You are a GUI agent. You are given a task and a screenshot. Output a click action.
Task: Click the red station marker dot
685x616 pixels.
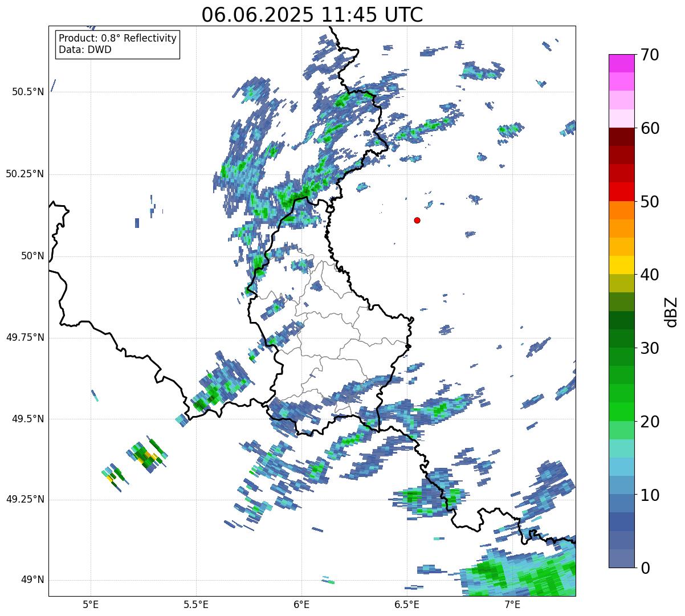pyautogui.click(x=417, y=220)
